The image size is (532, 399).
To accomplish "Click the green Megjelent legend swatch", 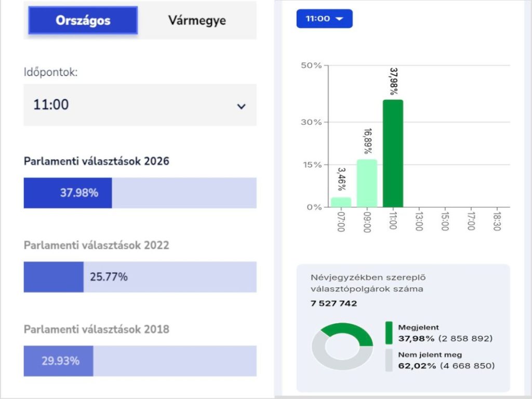I will (389, 332).
